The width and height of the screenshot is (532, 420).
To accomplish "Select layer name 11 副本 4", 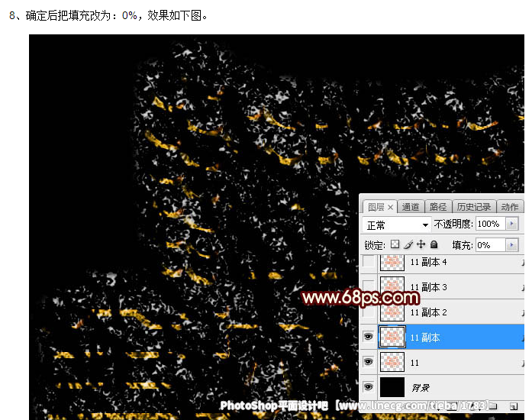I will pos(428,262).
